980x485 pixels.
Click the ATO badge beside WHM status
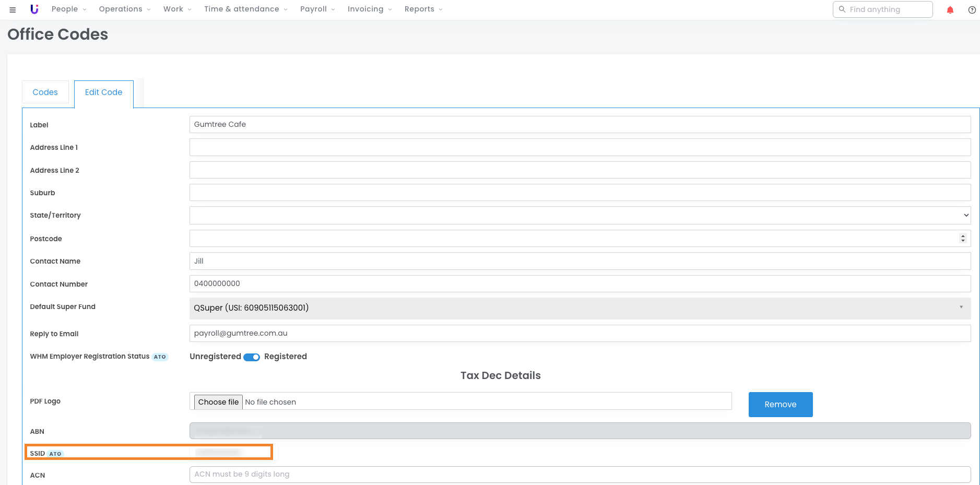[160, 357]
